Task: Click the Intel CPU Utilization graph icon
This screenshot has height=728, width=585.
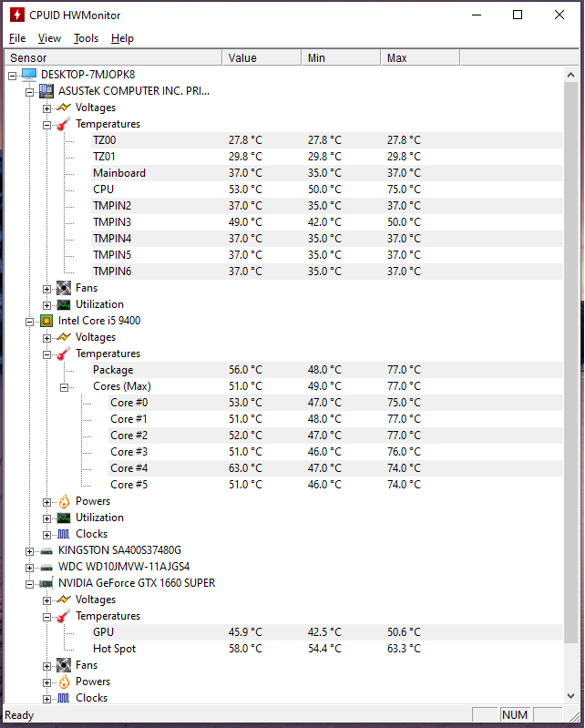Action: [64, 518]
